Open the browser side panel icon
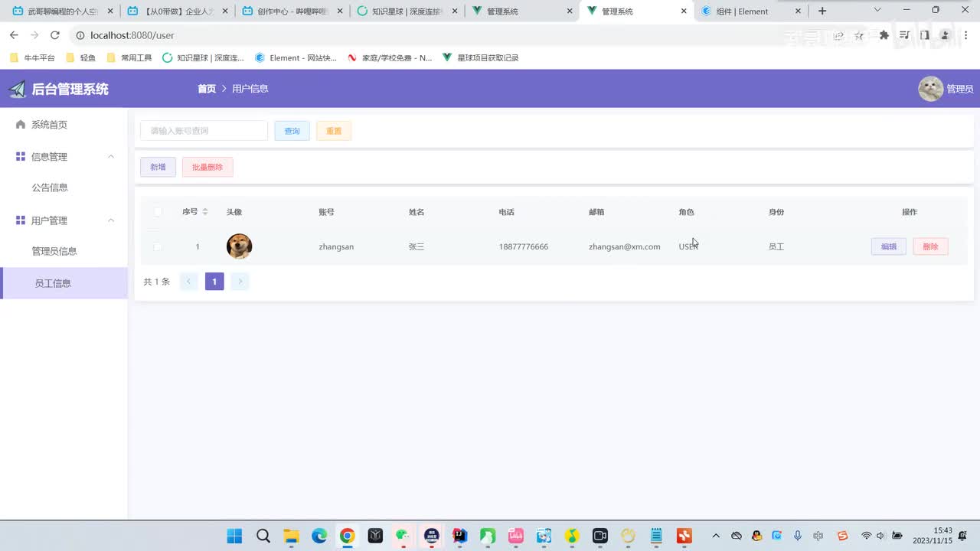 pos(925,35)
